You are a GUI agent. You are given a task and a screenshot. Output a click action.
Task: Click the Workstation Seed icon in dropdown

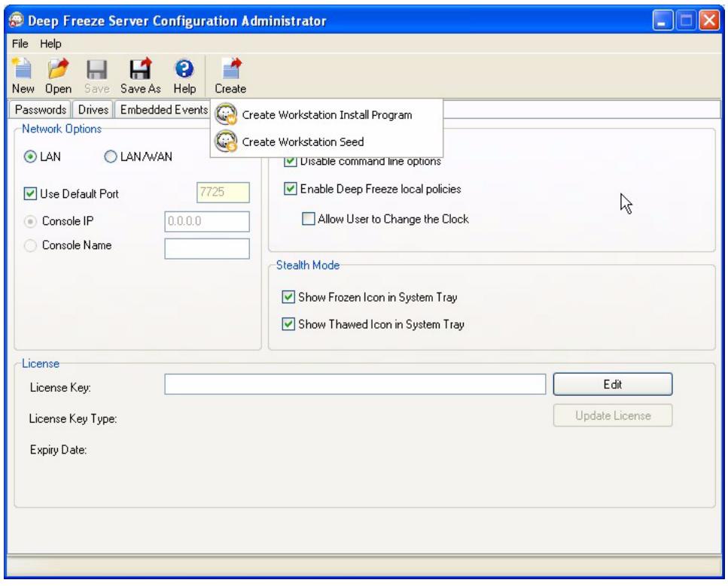pyautogui.click(x=226, y=141)
